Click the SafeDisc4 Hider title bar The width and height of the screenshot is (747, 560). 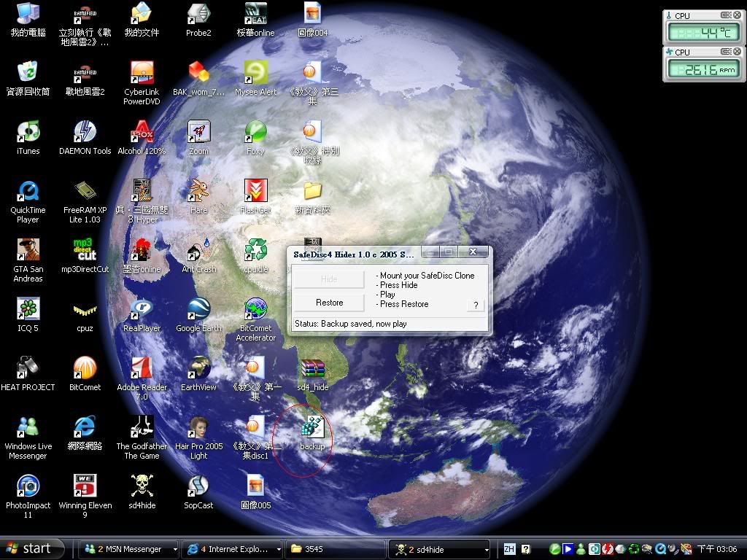tap(355, 254)
